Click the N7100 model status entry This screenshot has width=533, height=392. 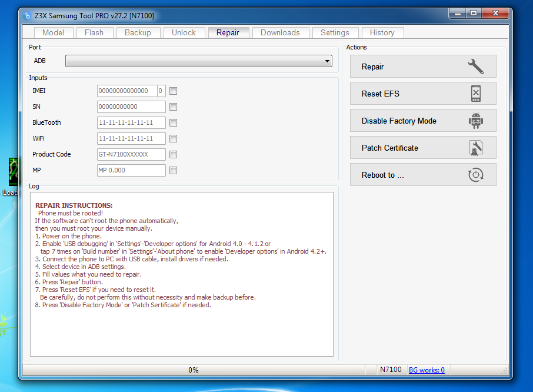point(391,370)
